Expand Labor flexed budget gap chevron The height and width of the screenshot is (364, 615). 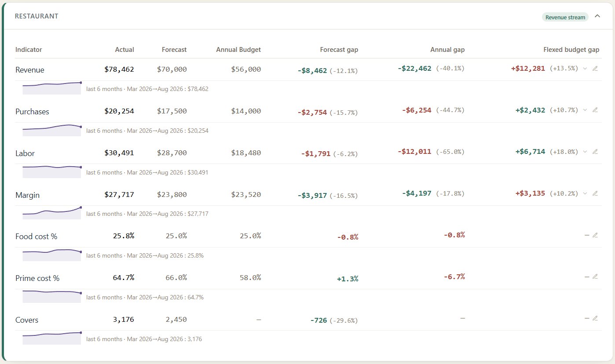585,152
